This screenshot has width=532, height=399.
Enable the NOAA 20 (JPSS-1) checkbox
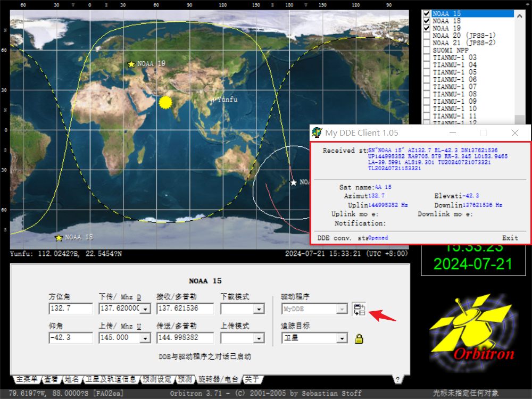[427, 36]
